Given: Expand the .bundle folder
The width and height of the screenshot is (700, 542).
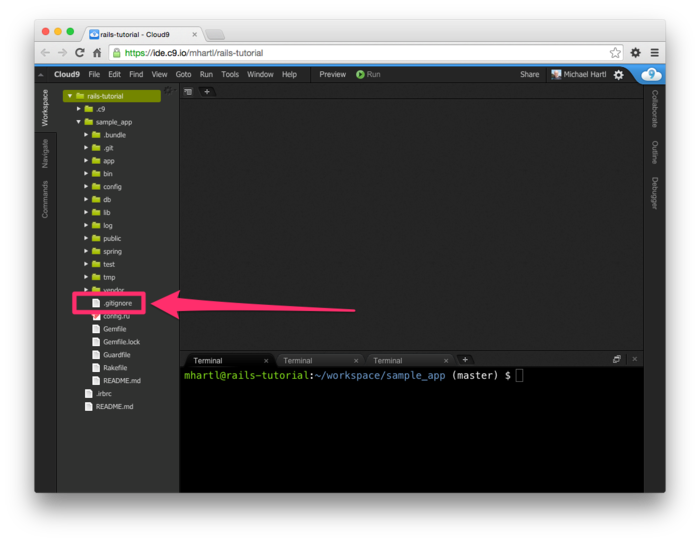Looking at the screenshot, I should (86, 135).
